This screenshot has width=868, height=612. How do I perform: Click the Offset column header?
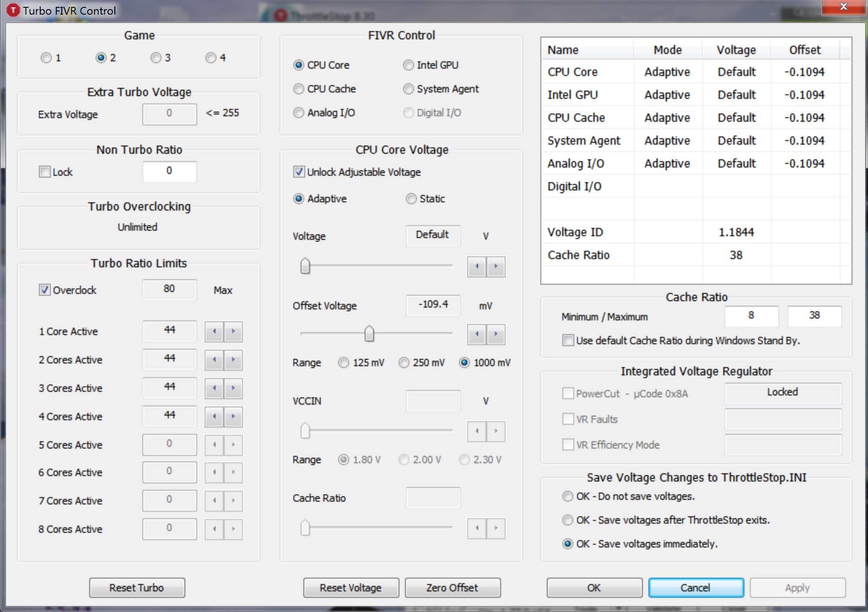(805, 49)
